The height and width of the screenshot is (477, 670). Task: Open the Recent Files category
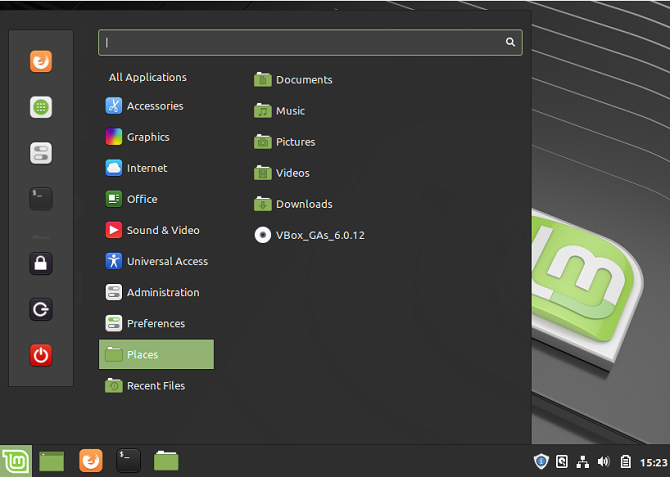(156, 386)
